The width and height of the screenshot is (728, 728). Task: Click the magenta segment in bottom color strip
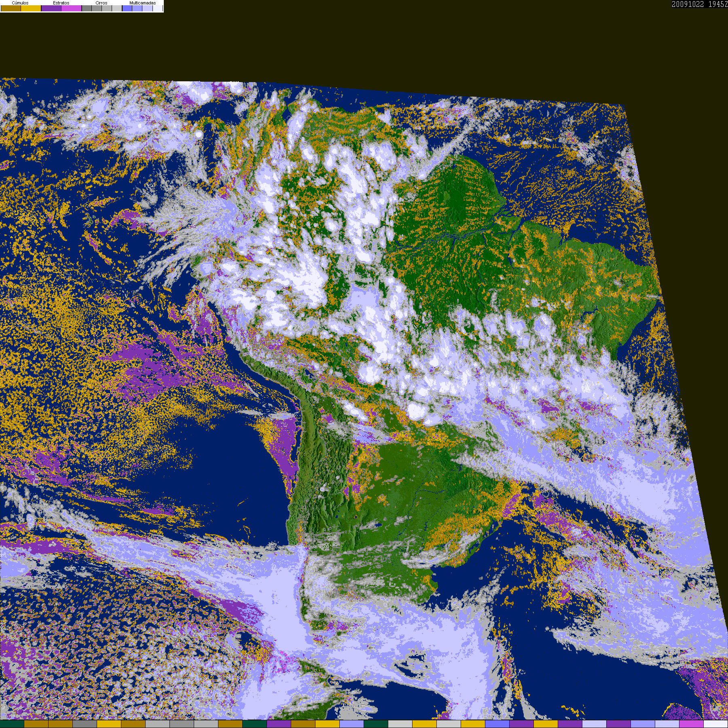(x=692, y=724)
